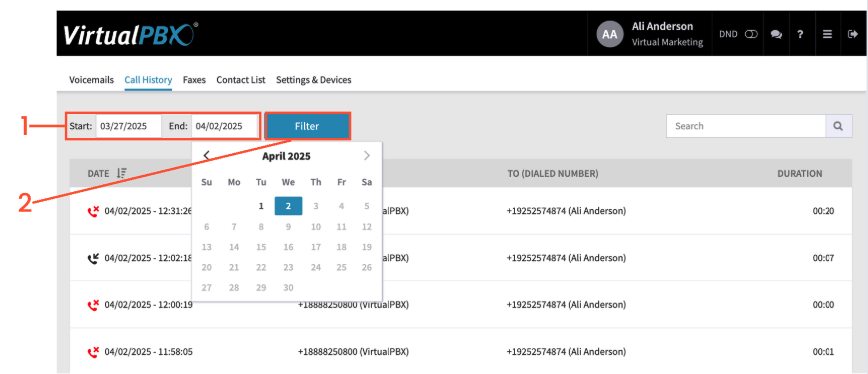This screenshot has height=374, width=868.
Task: Click the DURATION column header
Action: pyautogui.click(x=799, y=173)
